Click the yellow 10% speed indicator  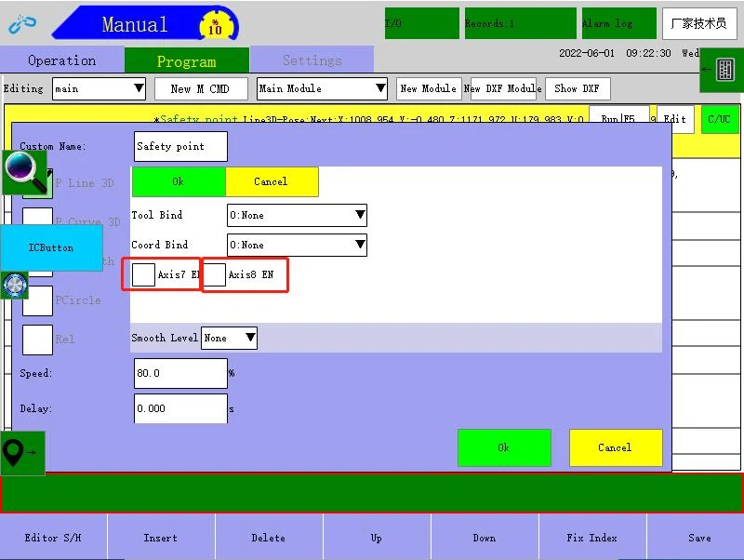pyautogui.click(x=215, y=25)
